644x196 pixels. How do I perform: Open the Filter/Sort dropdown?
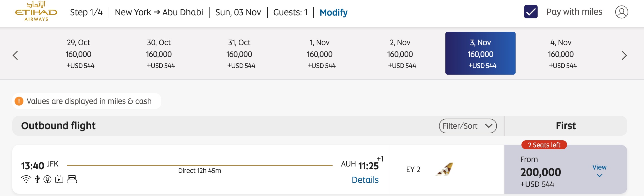coord(468,126)
